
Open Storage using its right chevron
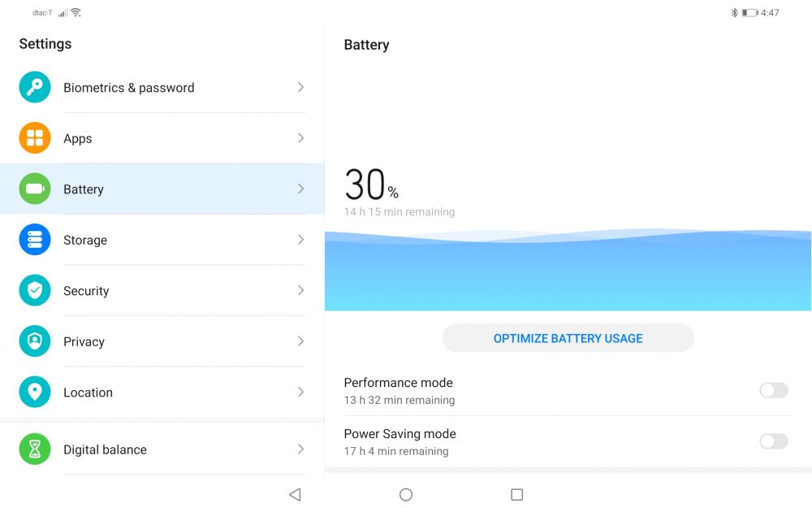(x=300, y=240)
